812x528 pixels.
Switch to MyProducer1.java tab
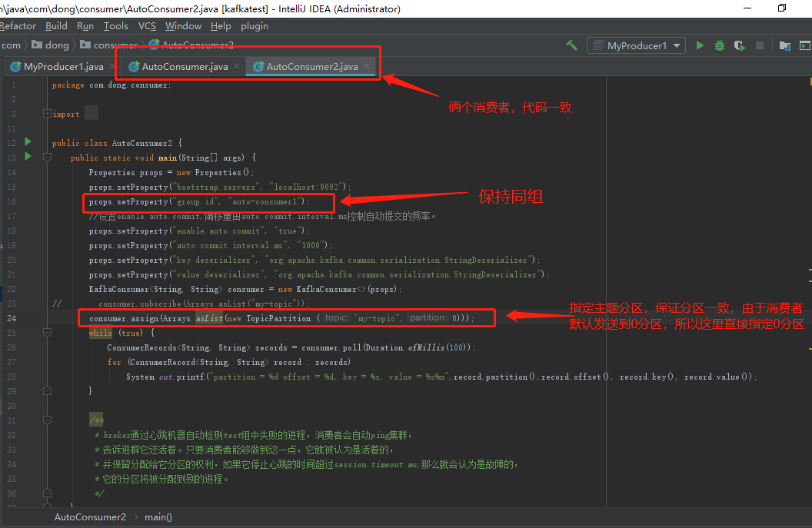coord(63,66)
